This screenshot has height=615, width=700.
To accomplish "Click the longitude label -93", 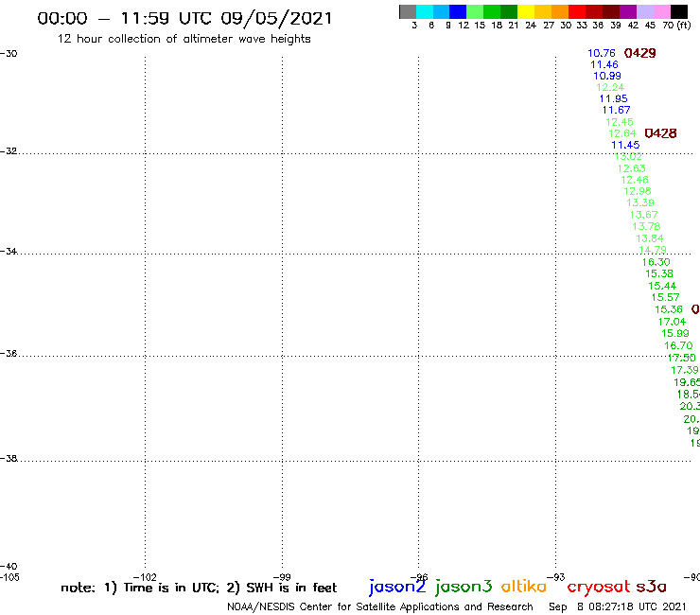I will coord(556,577).
